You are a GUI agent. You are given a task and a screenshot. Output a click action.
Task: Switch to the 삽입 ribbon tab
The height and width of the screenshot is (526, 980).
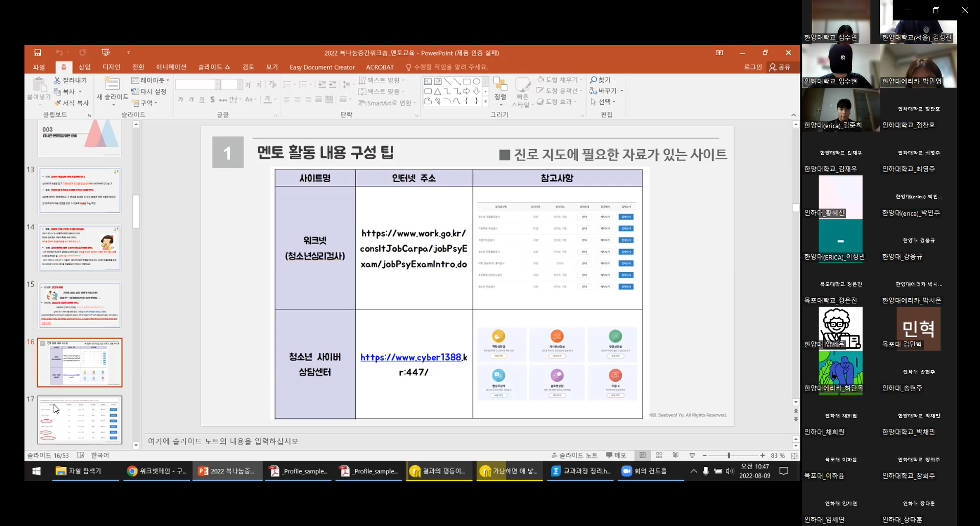pyautogui.click(x=84, y=67)
